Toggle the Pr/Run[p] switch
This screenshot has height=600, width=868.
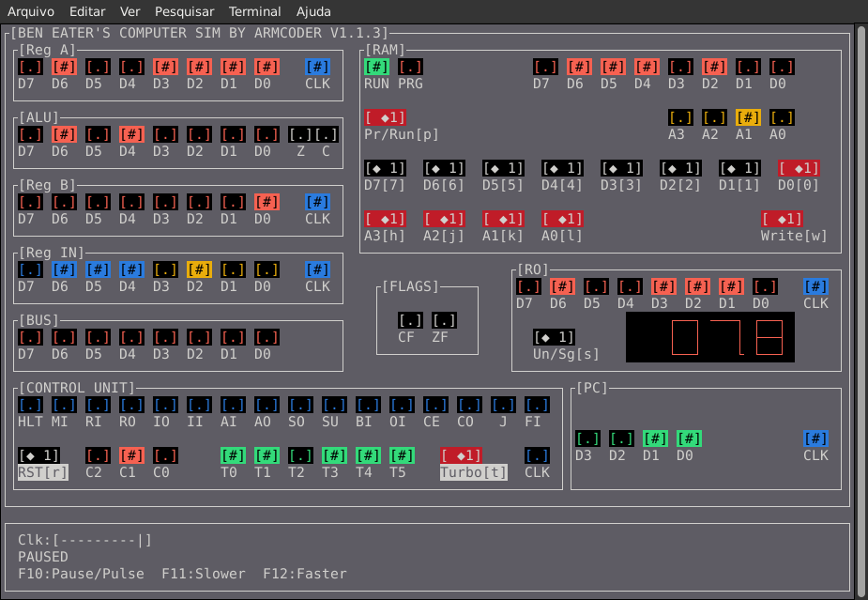[x=386, y=117]
